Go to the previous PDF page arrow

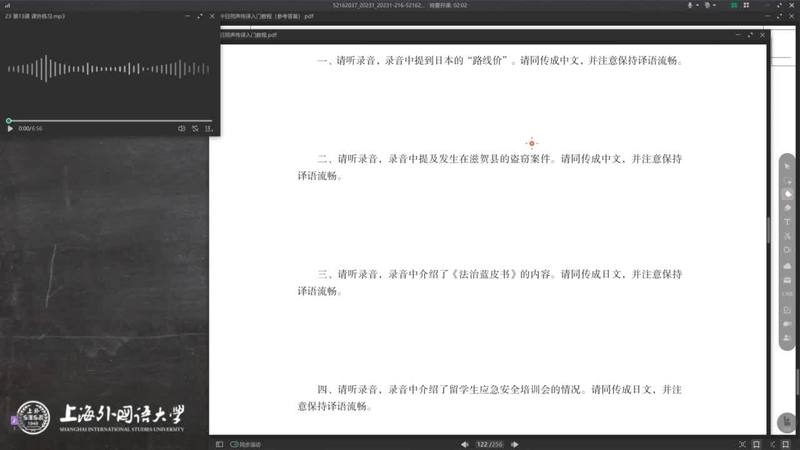click(464, 443)
